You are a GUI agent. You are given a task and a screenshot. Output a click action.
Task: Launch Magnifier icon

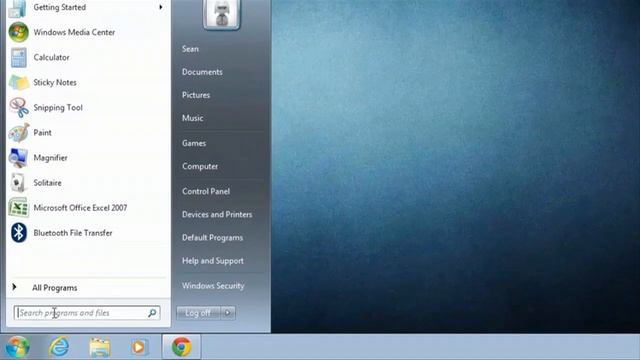point(18,158)
